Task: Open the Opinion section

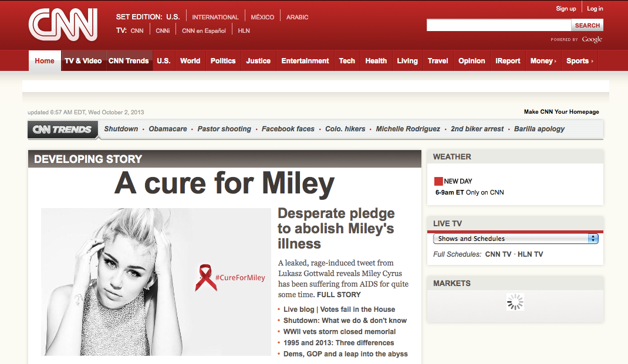Action: coord(472,61)
